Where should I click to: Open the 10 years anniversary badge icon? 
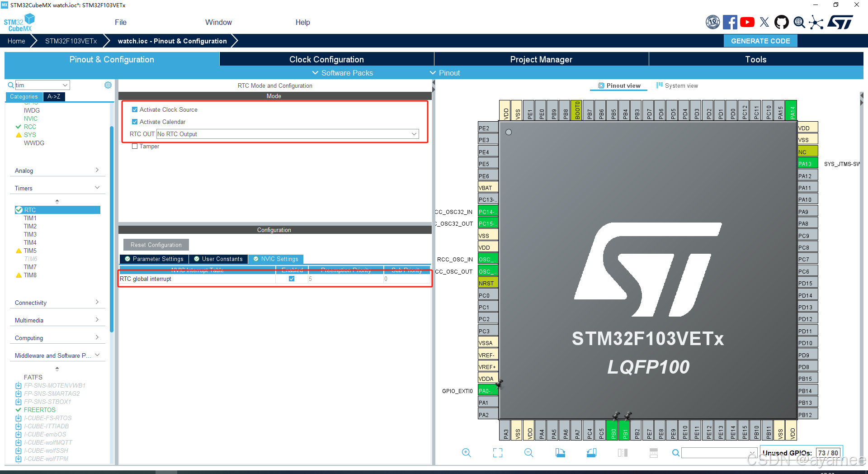coord(712,22)
